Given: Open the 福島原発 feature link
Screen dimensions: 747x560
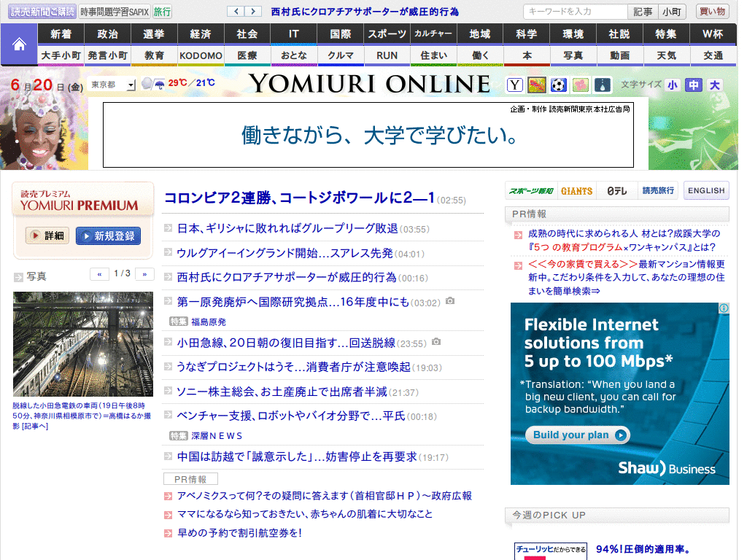Looking at the screenshot, I should pos(209,322).
